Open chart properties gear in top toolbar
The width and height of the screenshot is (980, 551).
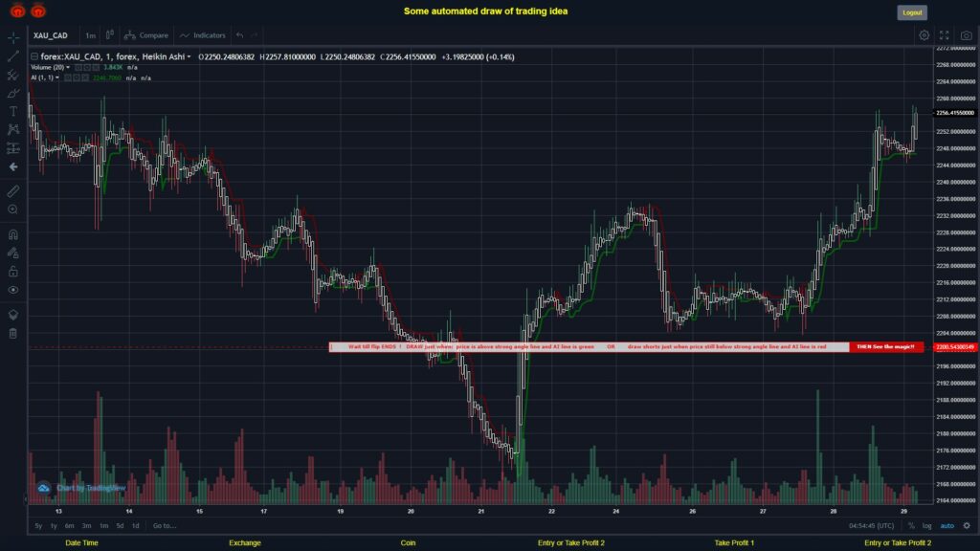tap(924, 35)
